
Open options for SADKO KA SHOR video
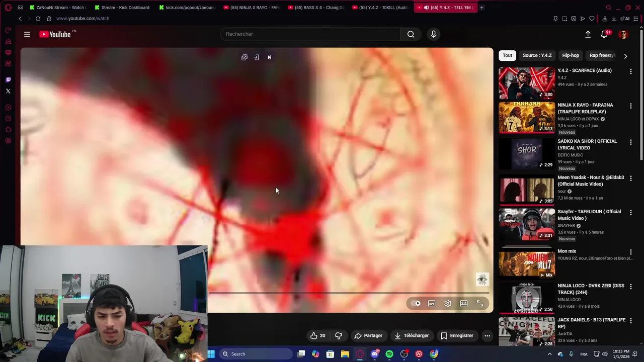tap(630, 142)
